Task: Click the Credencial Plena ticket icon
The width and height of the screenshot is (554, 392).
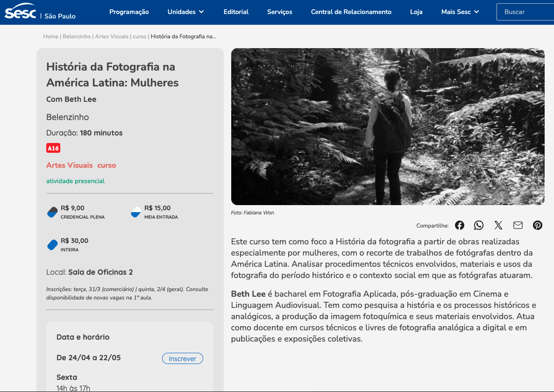Action: [x=52, y=212]
